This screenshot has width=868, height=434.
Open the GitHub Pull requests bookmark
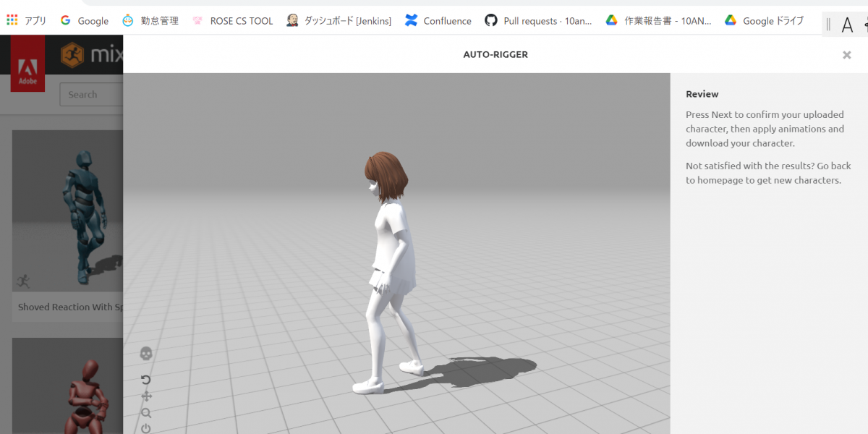pos(538,21)
